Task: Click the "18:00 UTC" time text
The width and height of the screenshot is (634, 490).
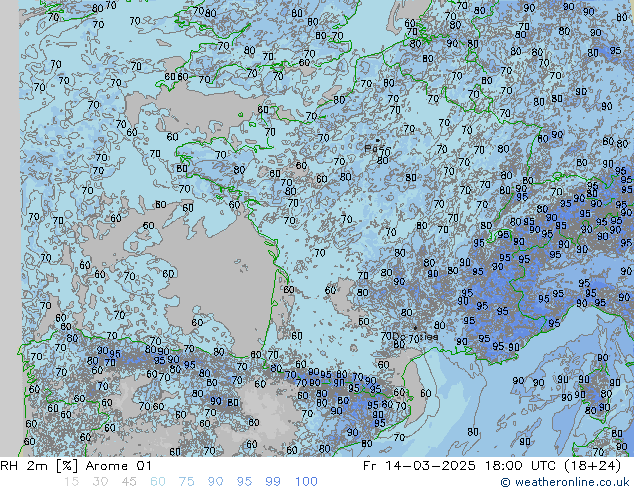Action: [x=520, y=466]
